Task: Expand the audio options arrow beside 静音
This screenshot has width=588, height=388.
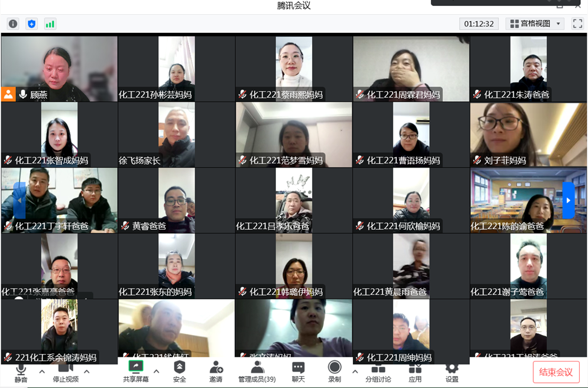Action: [42, 372]
